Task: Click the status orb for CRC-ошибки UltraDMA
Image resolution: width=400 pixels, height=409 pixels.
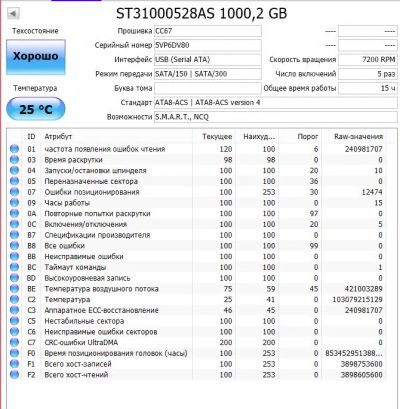Action: (14, 342)
